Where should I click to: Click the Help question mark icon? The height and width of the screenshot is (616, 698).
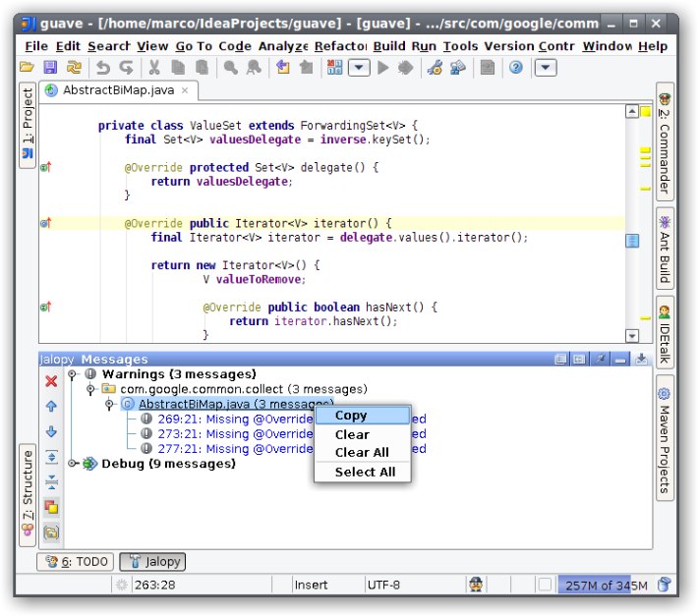[x=516, y=68]
